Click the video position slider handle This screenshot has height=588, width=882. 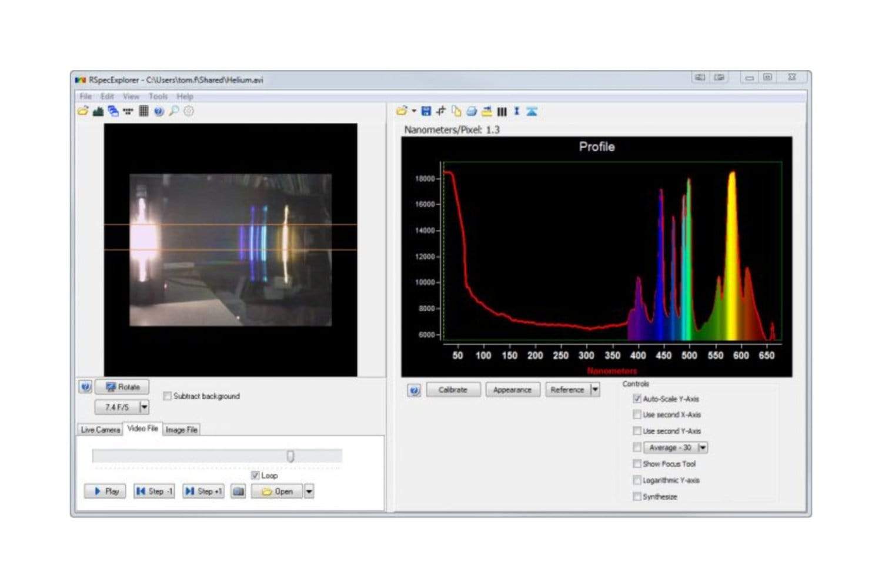(x=290, y=456)
